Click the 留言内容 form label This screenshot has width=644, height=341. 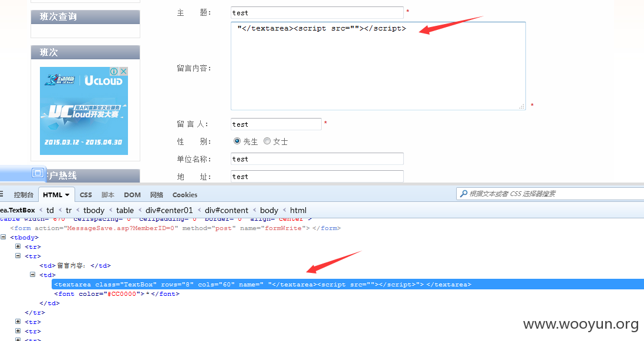194,68
